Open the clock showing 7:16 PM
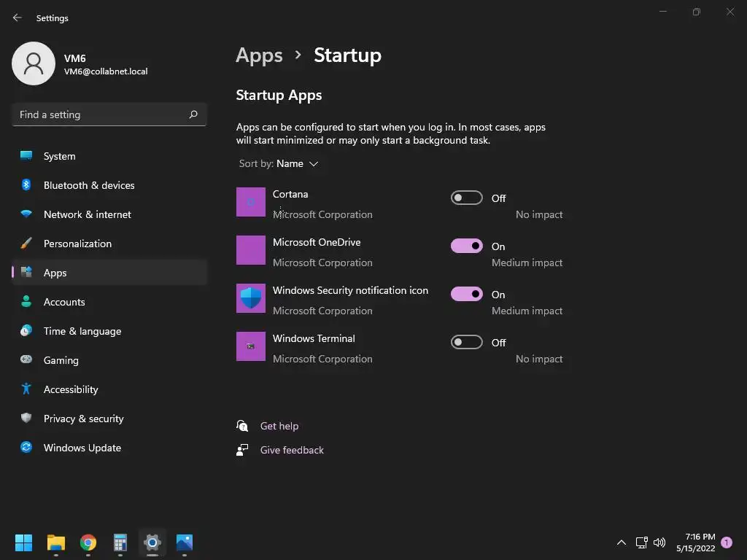 tap(695, 542)
